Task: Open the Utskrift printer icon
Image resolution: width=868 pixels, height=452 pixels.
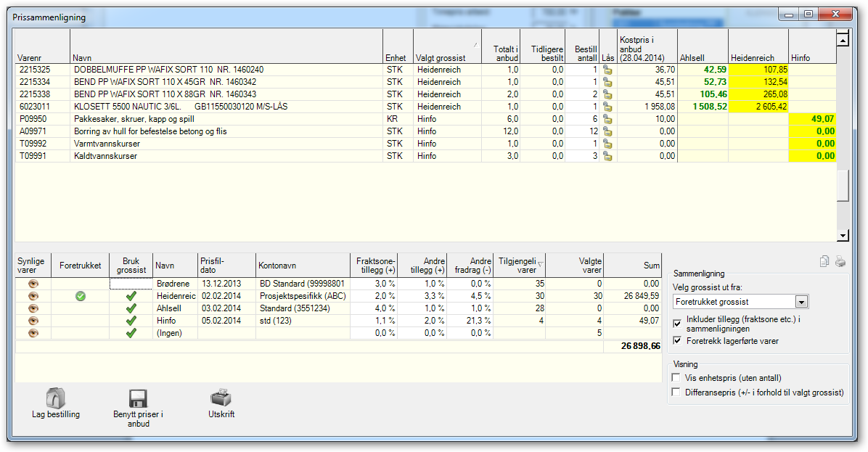Action: pos(221,398)
